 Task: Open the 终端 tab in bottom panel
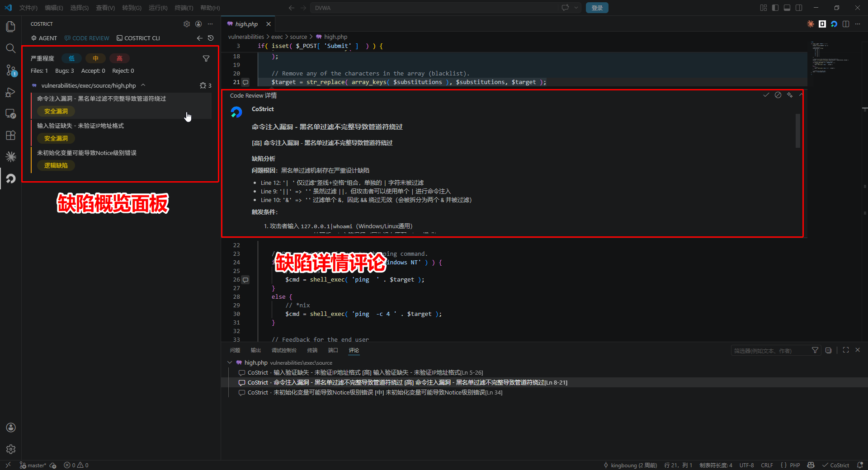point(312,350)
